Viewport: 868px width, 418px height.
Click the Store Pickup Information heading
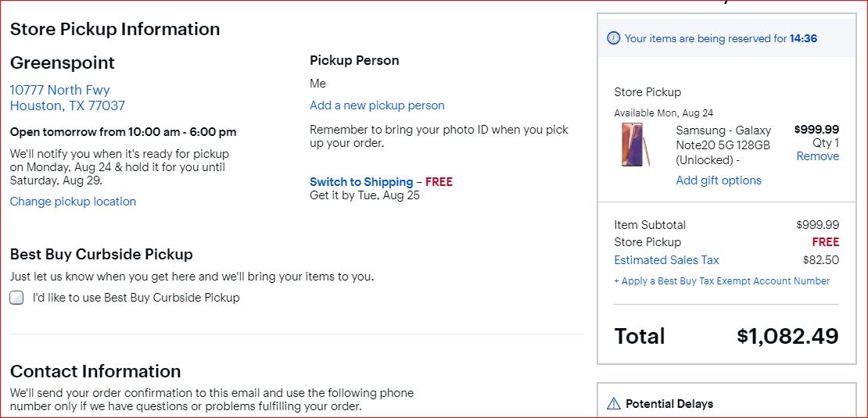(x=115, y=29)
